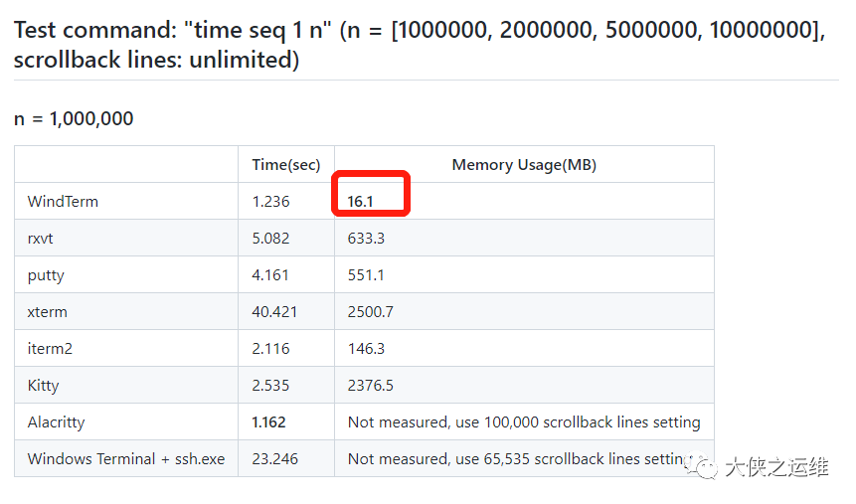Select Alacritty's Not measured note
The height and width of the screenshot is (504, 856).
tap(524, 422)
